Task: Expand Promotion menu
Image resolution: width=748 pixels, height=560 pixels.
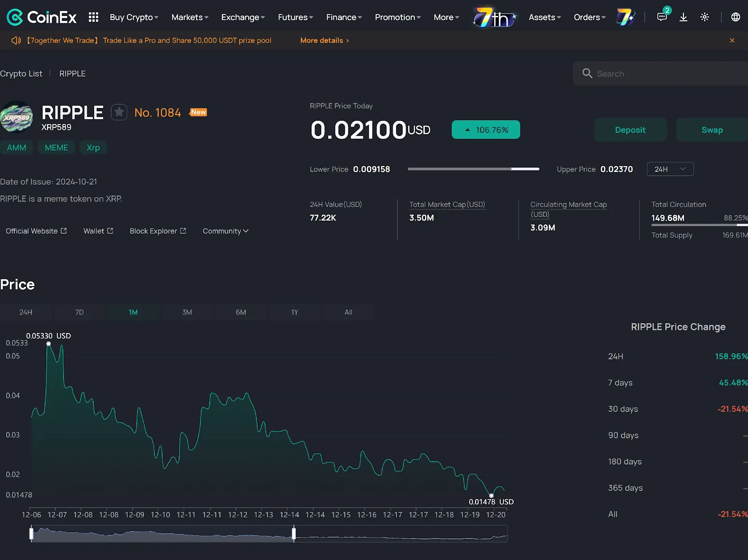Action: click(398, 17)
